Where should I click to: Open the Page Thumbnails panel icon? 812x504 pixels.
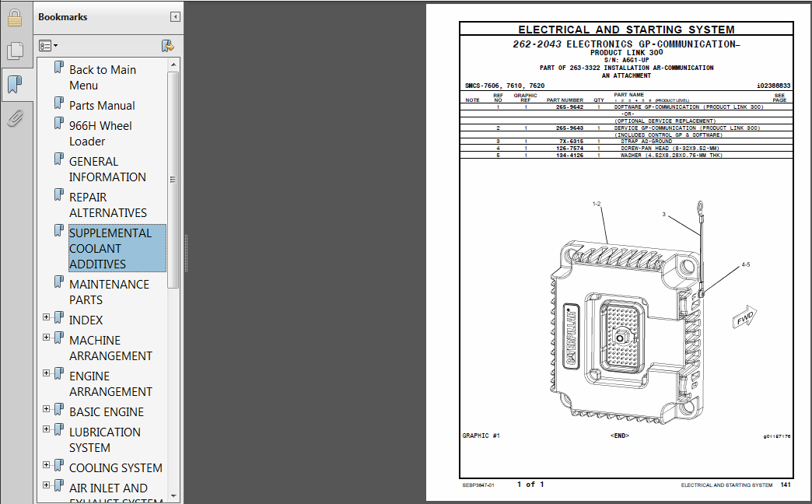pos(15,51)
